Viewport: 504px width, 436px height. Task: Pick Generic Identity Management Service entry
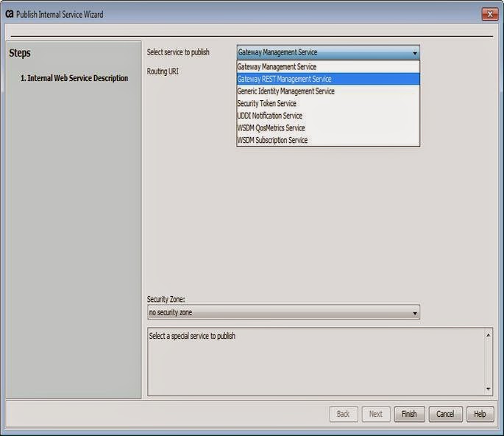(328, 91)
